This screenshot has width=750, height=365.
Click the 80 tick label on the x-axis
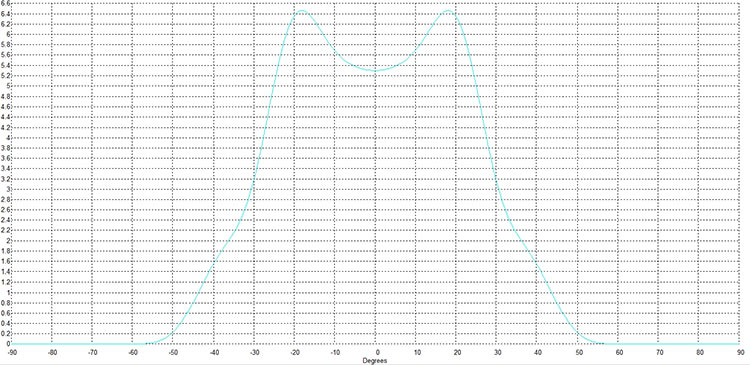point(700,353)
